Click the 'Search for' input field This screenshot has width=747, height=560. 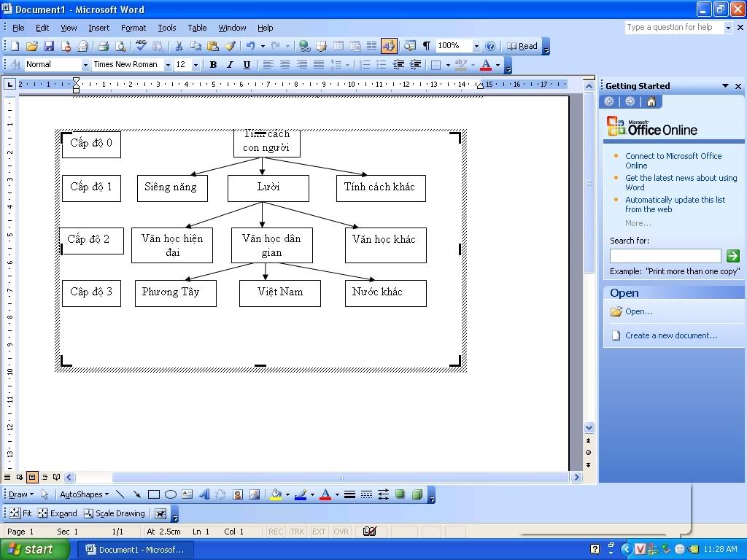point(665,256)
